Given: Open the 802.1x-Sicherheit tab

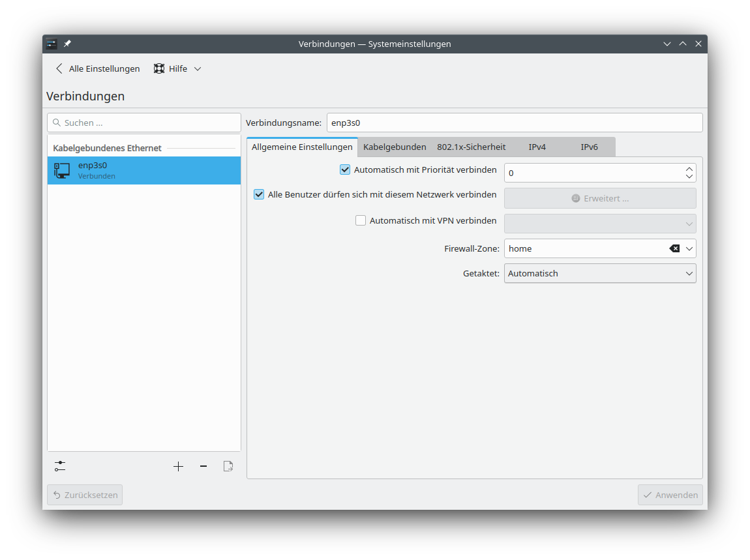Looking at the screenshot, I should click(471, 147).
